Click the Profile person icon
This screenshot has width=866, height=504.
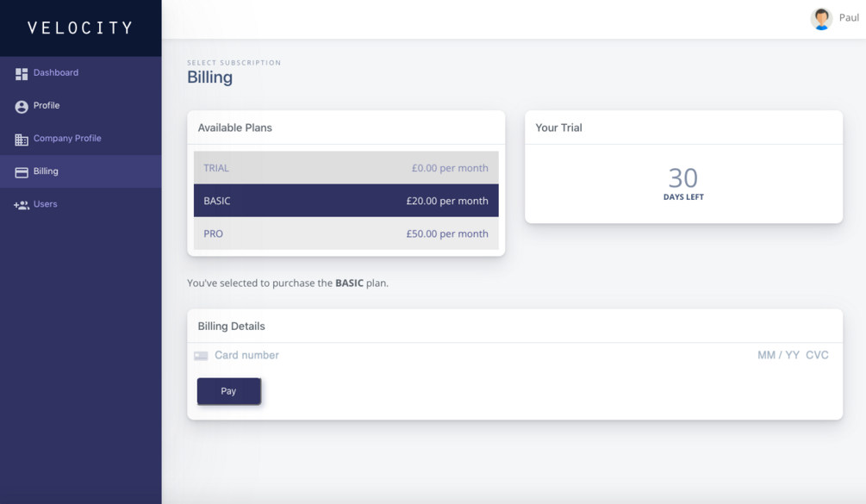pyautogui.click(x=22, y=107)
